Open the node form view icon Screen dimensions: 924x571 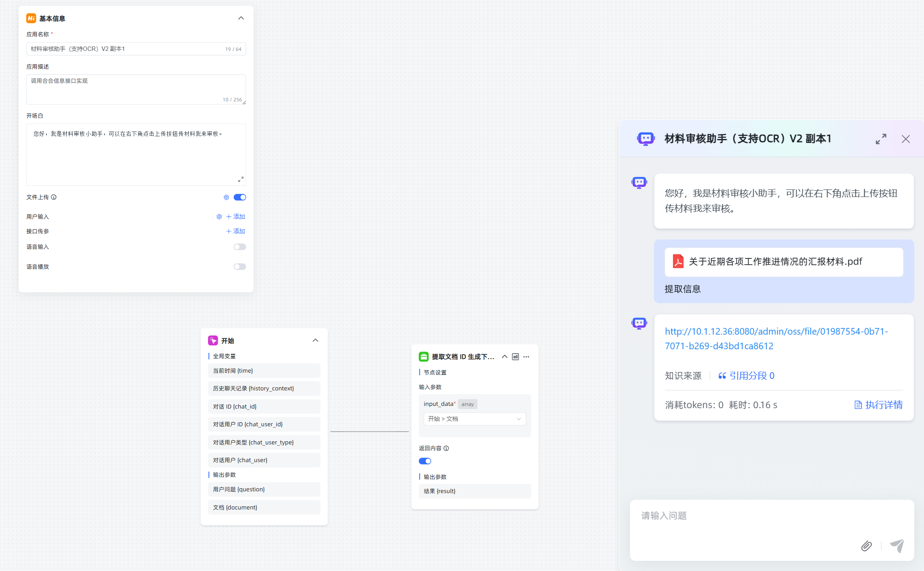click(515, 357)
